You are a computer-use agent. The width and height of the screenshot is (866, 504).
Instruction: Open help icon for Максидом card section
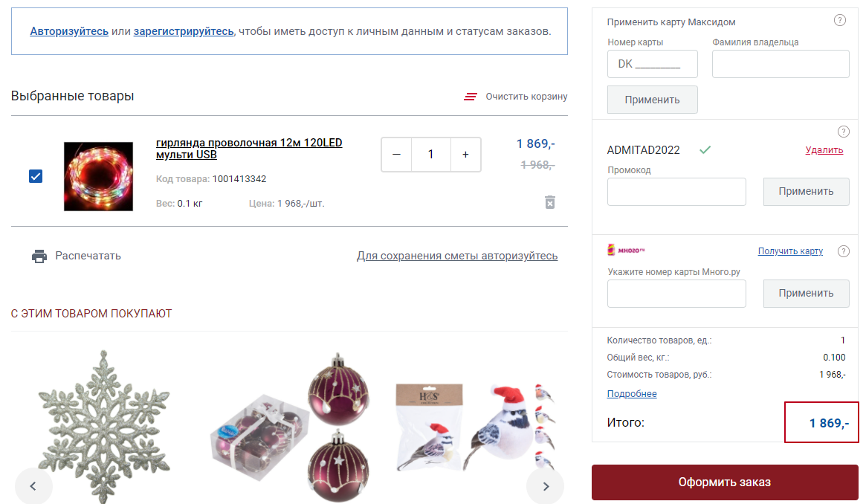pos(839,20)
